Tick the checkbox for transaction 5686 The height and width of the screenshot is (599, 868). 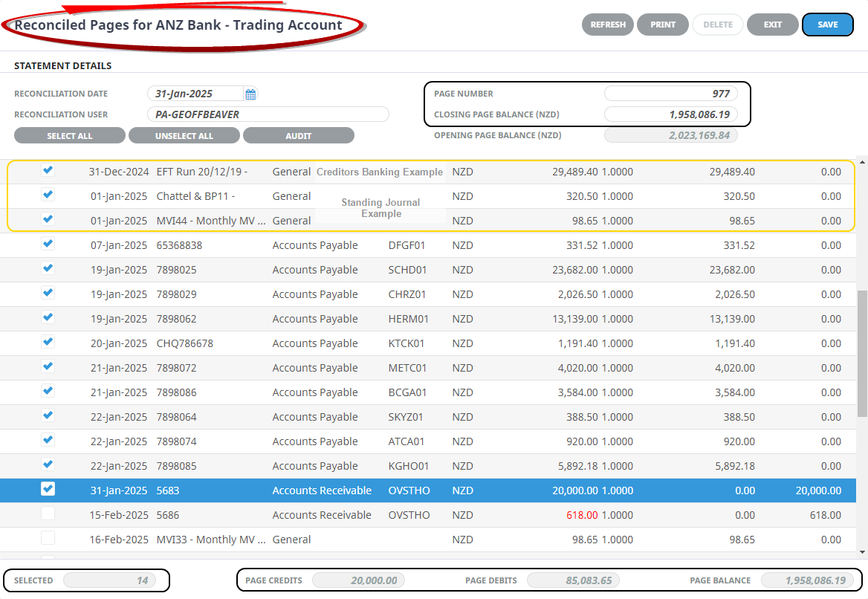[48, 514]
